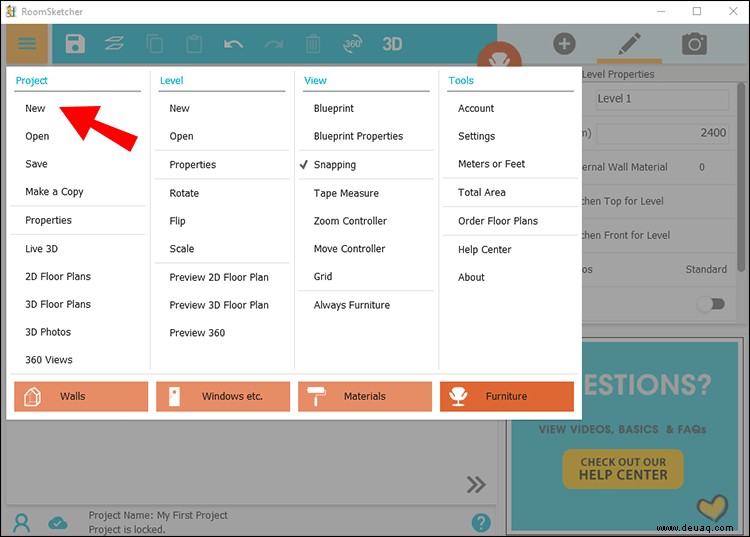Launch Live 3D from menu
This screenshot has width=750, height=537.
pyautogui.click(x=42, y=249)
